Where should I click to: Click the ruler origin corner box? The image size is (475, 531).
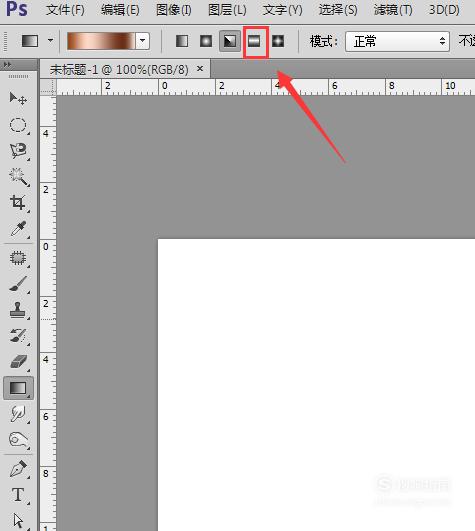48,87
